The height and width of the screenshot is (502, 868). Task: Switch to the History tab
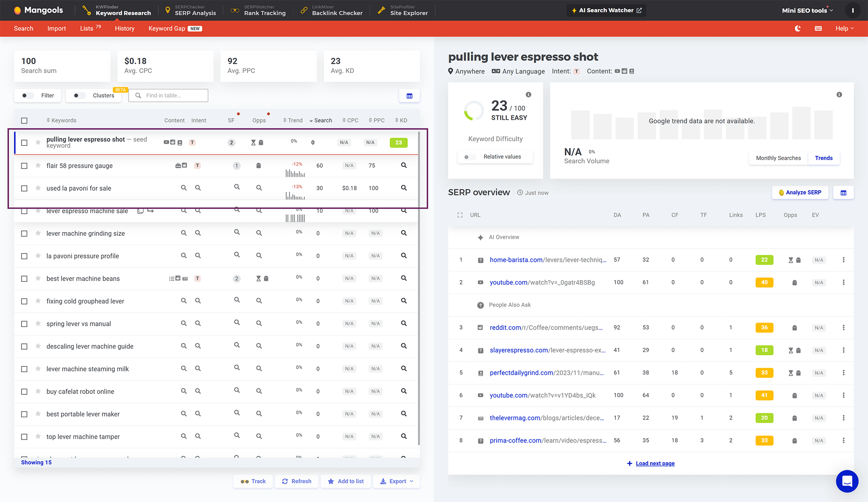click(125, 28)
